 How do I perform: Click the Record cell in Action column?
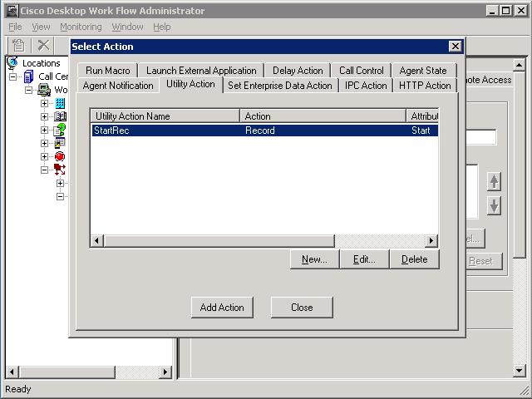point(260,131)
